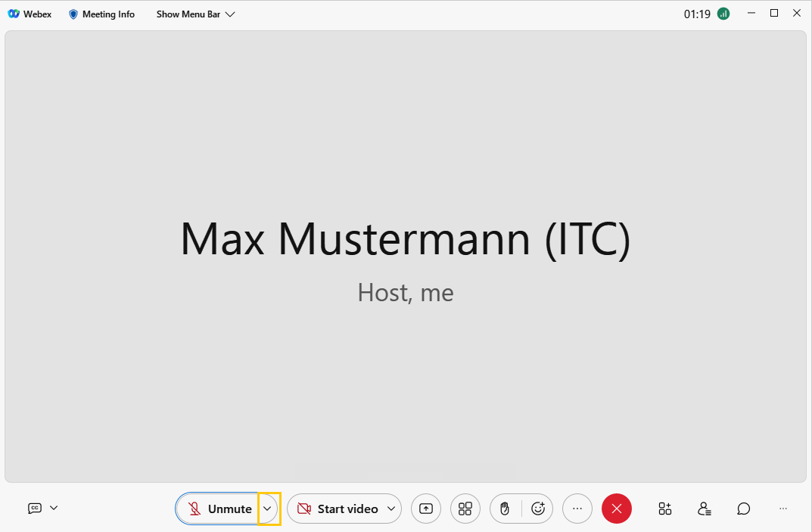Viewport: 812px width, 532px height.
Task: Open panel options ellipsis at bottom right
Action: 783,509
